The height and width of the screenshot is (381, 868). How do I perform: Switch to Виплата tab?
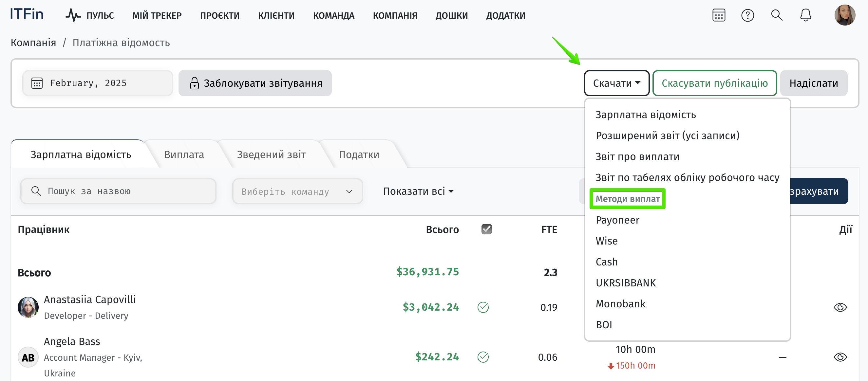pyautogui.click(x=184, y=154)
